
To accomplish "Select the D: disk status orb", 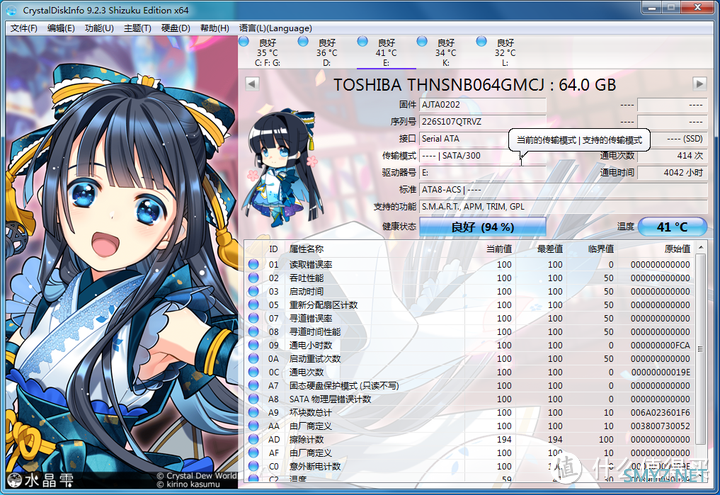I will (x=303, y=42).
